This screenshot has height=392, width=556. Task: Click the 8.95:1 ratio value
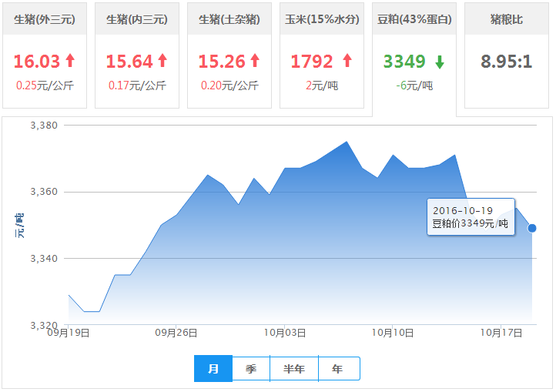point(507,62)
